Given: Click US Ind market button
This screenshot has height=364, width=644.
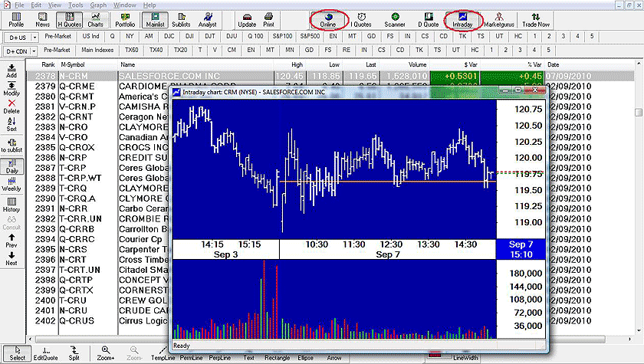Looking at the screenshot, I should (x=90, y=36).
